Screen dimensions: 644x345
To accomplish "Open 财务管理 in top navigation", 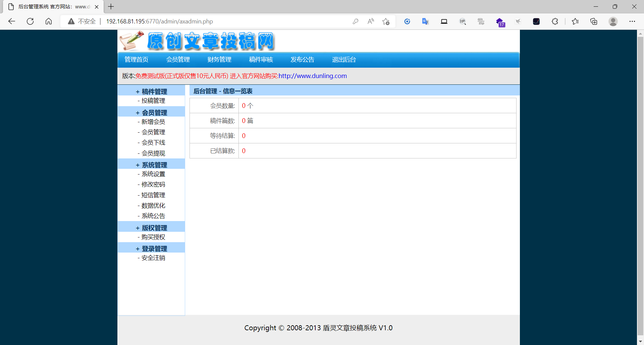I will (x=219, y=60).
